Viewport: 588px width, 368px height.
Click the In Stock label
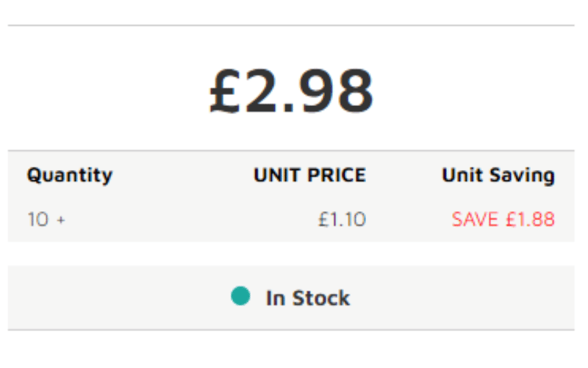pos(308,298)
